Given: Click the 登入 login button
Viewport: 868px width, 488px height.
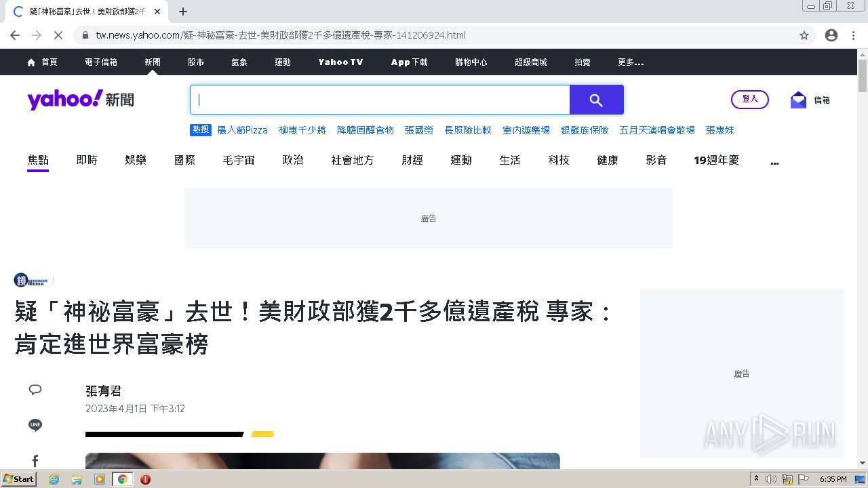Looking at the screenshot, I should coord(750,100).
